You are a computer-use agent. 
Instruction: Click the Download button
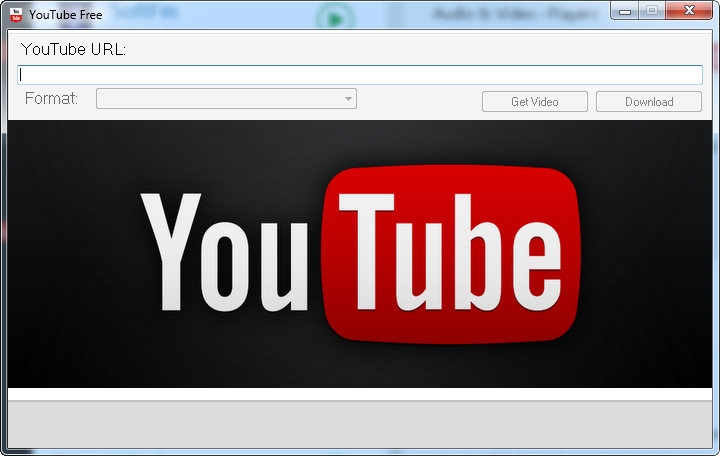point(649,101)
